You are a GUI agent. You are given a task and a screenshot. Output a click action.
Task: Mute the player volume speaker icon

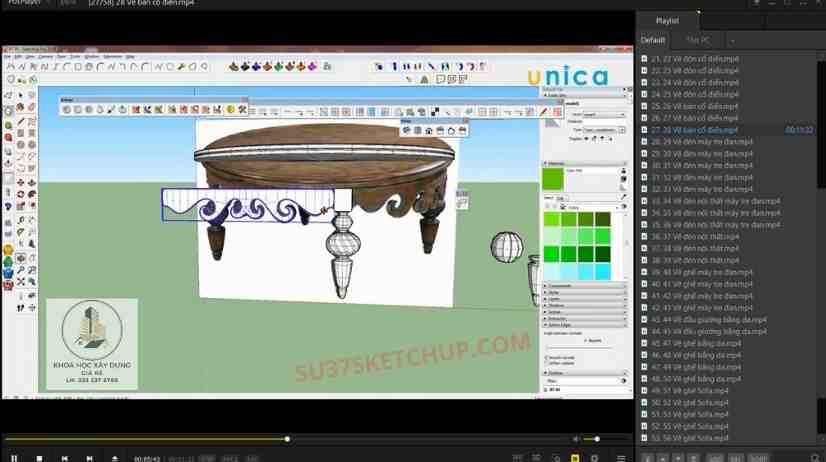coord(576,439)
